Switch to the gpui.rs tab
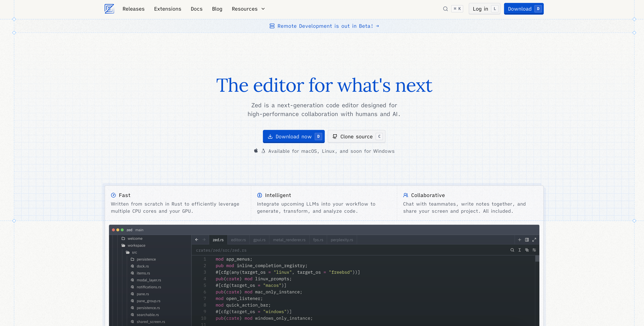Image resolution: width=644 pixels, height=326 pixels. click(259, 240)
